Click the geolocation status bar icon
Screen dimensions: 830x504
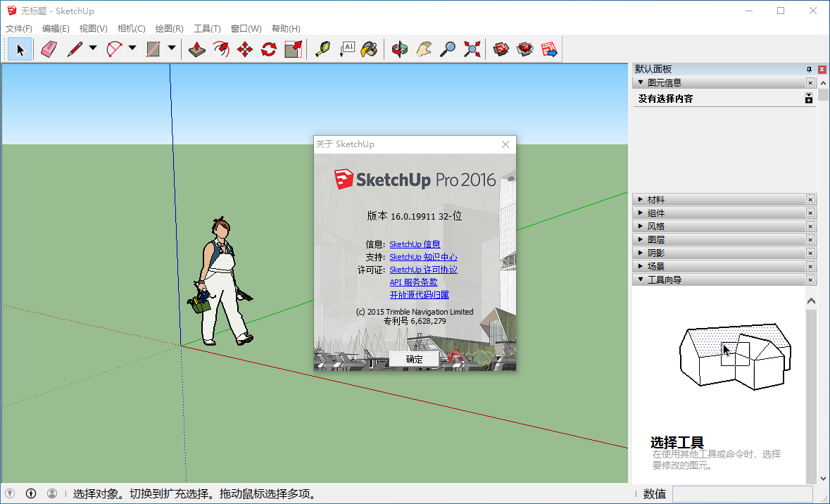10,493
